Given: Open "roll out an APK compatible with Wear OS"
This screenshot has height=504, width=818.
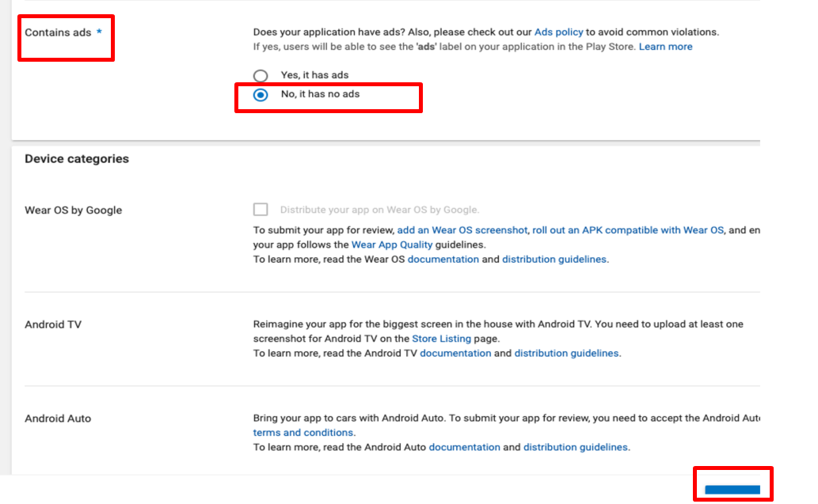Looking at the screenshot, I should [628, 230].
